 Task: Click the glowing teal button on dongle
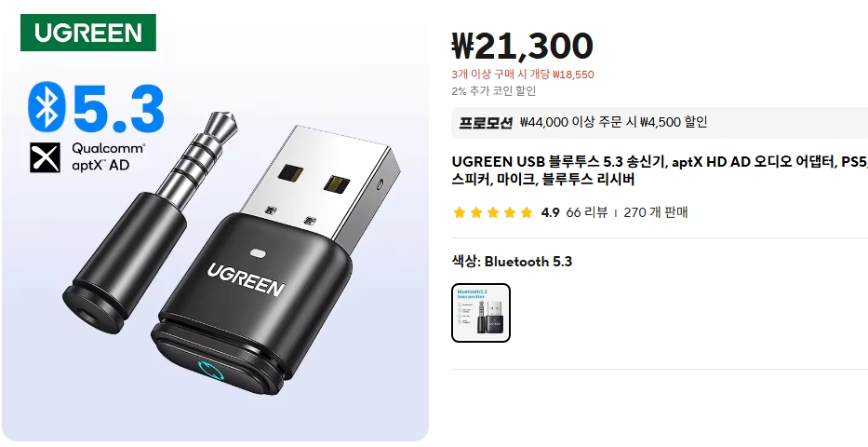(x=211, y=371)
